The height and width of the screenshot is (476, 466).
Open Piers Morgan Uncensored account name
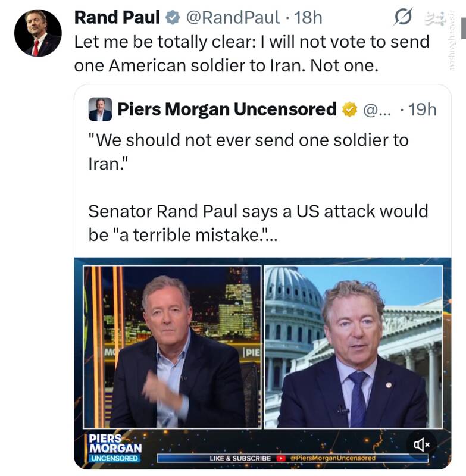(227, 109)
